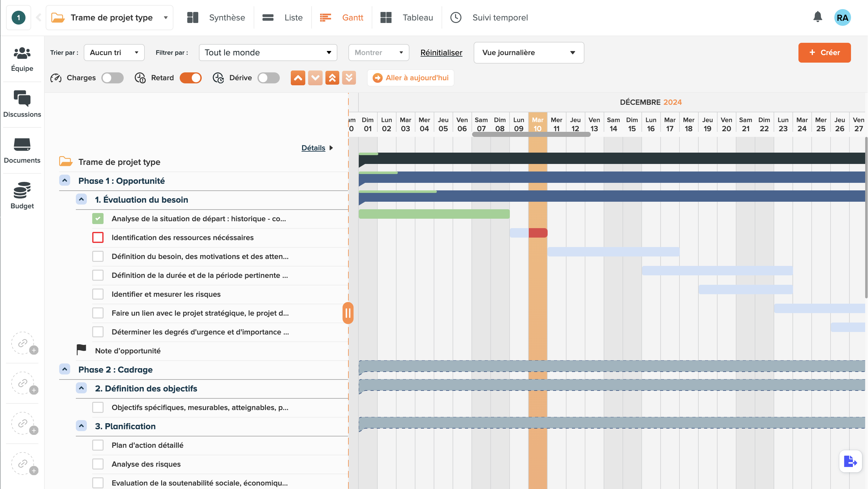Click the collapse all levels icon
868x489 pixels.
point(332,78)
